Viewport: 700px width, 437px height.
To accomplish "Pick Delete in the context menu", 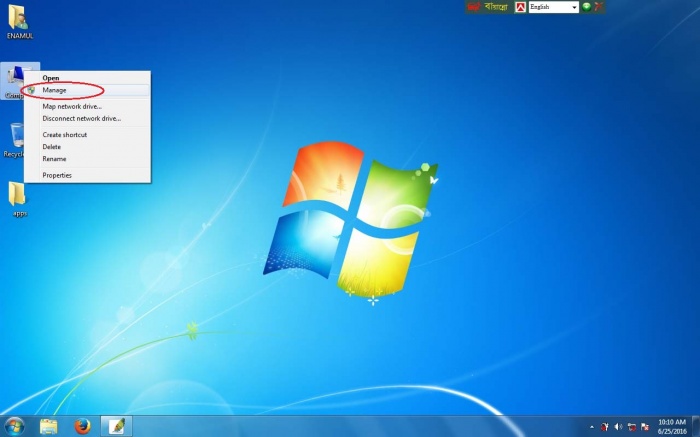I will tap(87, 146).
